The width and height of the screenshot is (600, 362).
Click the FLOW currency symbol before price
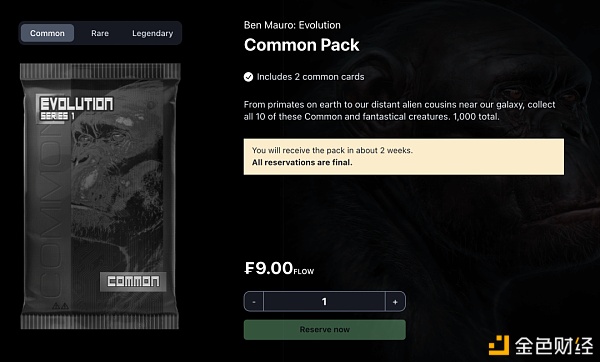tap(249, 268)
